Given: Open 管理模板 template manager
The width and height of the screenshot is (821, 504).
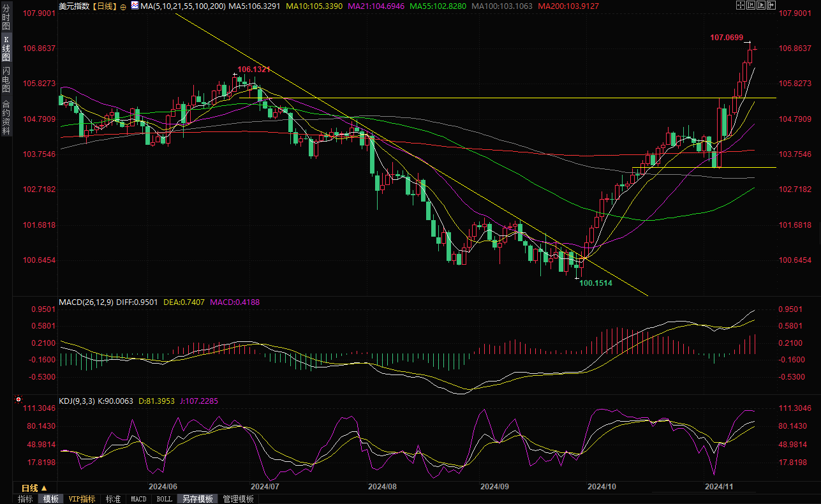Looking at the screenshot, I should 238,499.
